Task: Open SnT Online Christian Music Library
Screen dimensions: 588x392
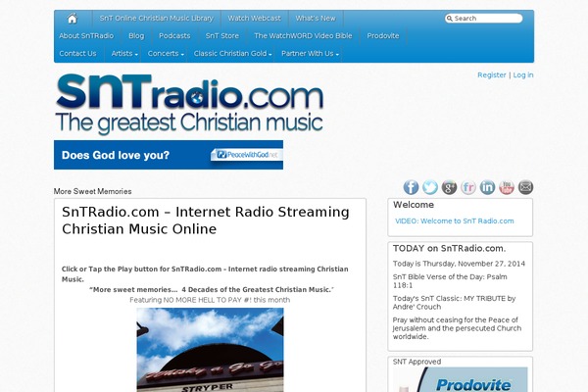Action: (157, 19)
